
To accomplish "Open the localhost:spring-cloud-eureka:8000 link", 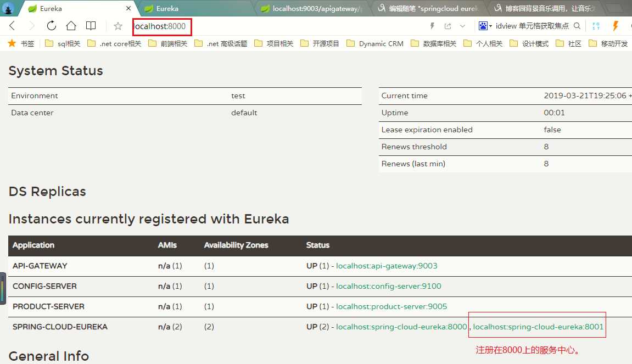I will pos(401,327).
